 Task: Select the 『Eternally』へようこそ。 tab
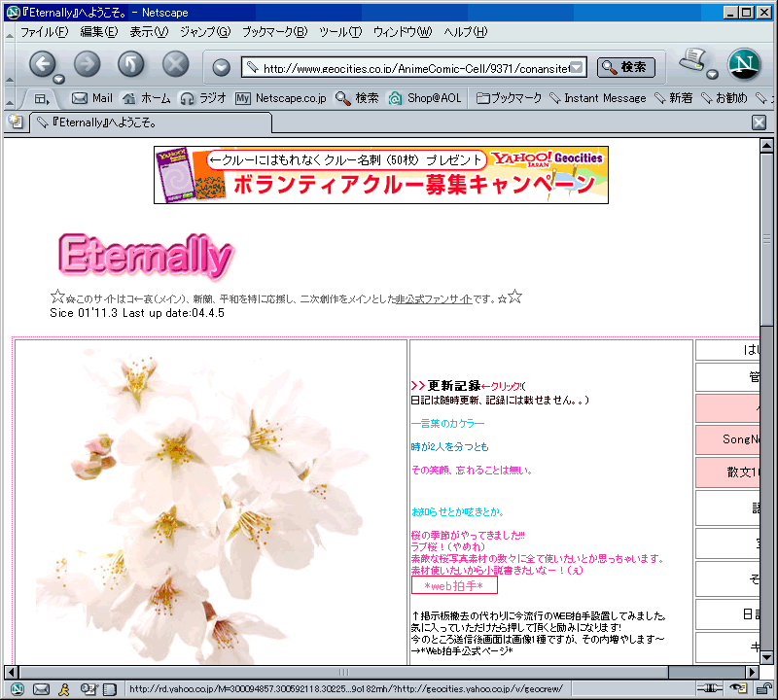point(151,122)
